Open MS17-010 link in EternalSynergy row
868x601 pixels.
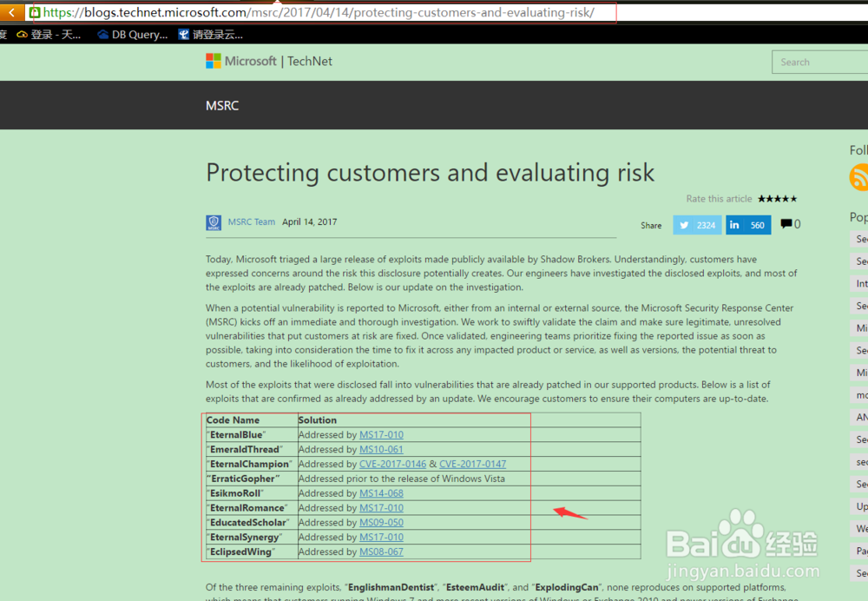[381, 537]
